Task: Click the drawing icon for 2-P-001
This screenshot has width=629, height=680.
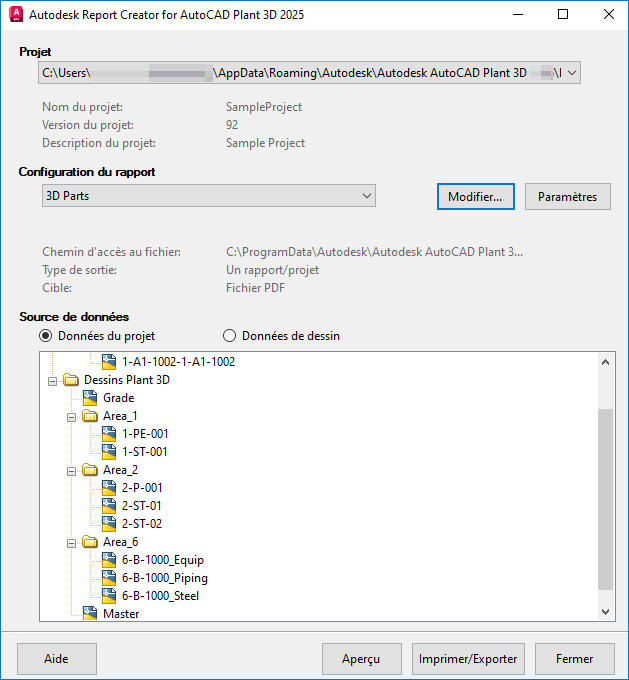Action: (x=109, y=488)
